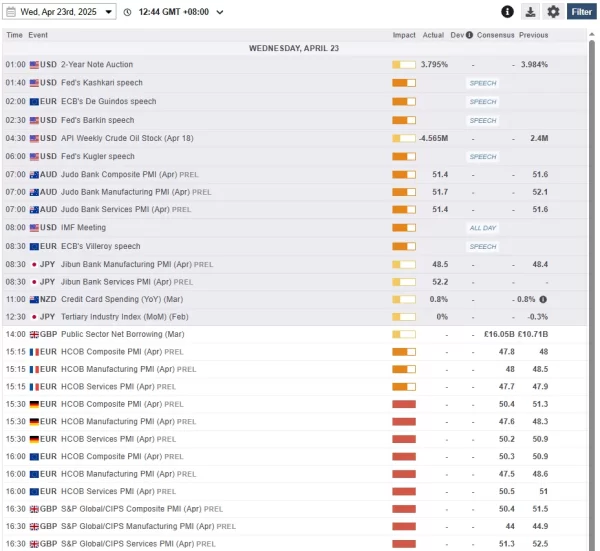This screenshot has height=551, width=600.
Task: Open Judo Bank Manufacturing PMI event
Action: (136, 192)
